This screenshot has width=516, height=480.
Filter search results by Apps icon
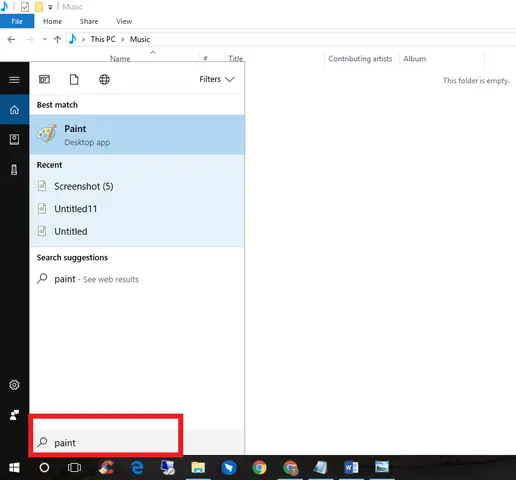tap(44, 79)
